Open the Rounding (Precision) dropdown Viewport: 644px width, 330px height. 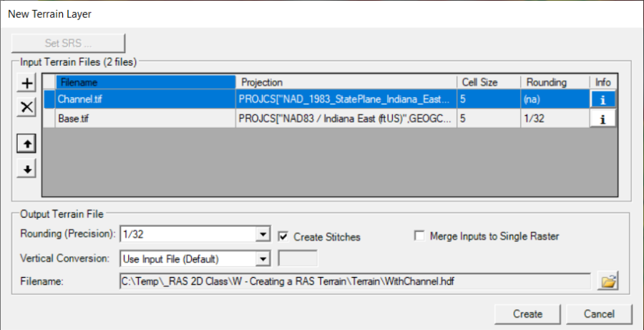tap(262, 235)
